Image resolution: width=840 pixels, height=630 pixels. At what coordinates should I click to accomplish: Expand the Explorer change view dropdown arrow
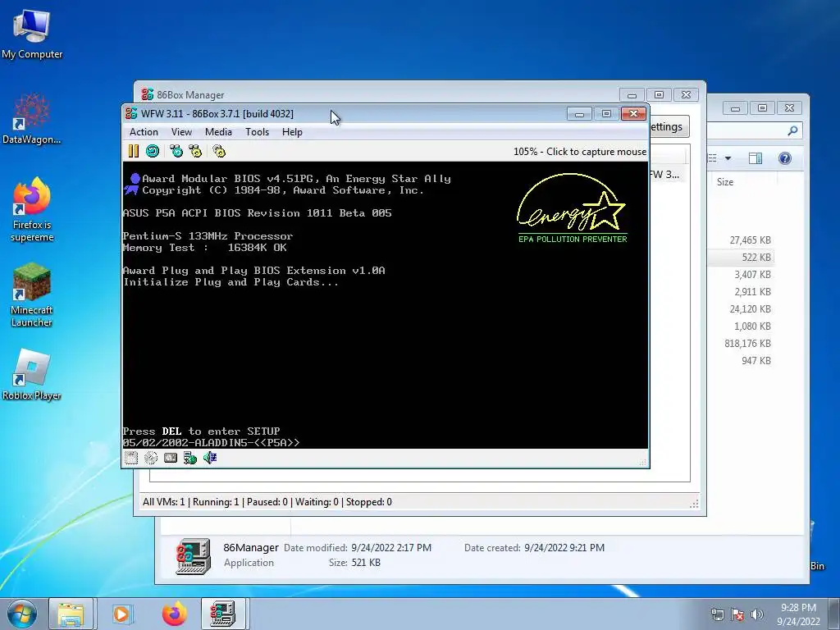click(x=728, y=158)
